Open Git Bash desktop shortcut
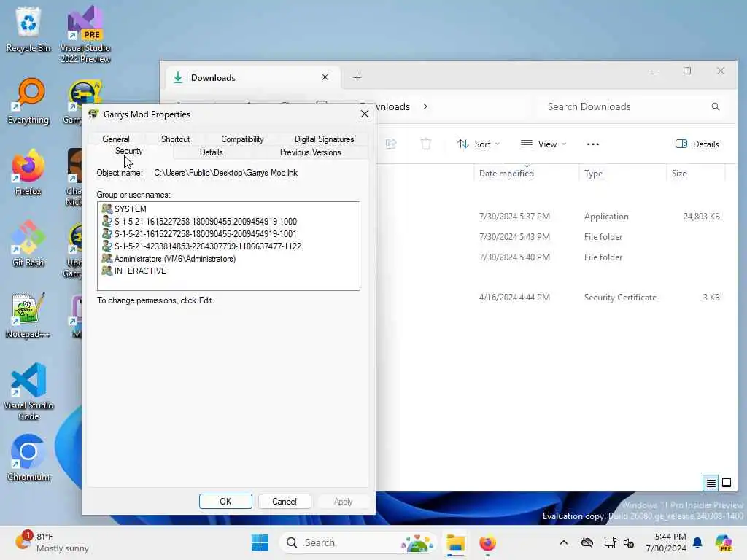747x560 pixels. [x=28, y=244]
